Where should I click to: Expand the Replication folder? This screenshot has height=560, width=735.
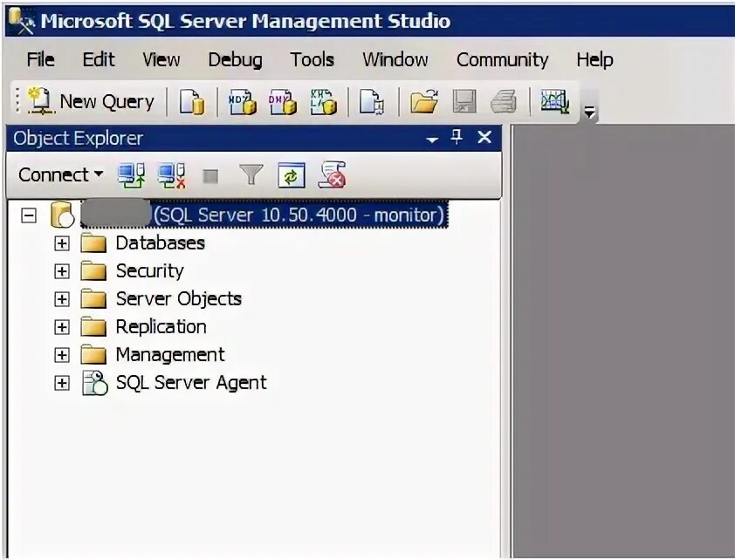tap(61, 327)
